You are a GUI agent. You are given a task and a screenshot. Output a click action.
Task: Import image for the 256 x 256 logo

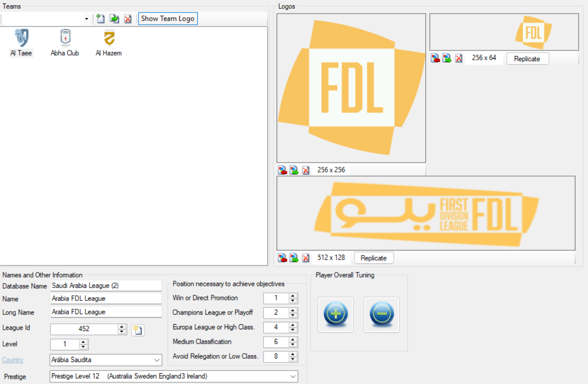pos(282,170)
